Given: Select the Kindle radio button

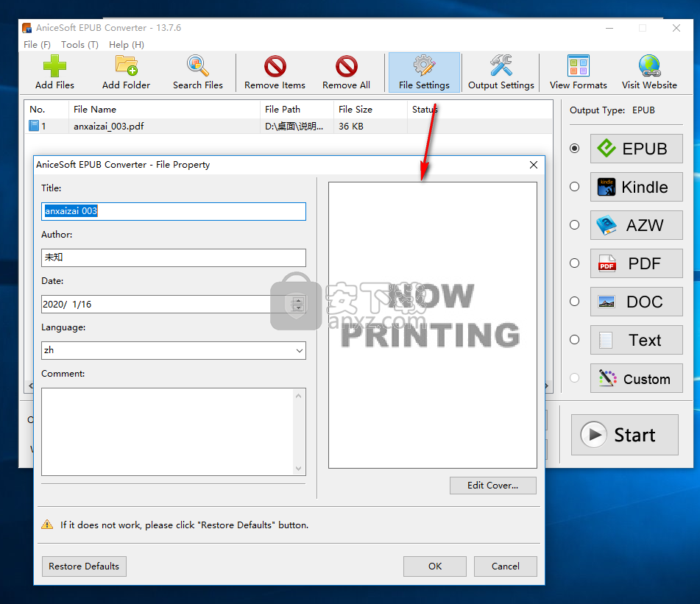Looking at the screenshot, I should [575, 186].
